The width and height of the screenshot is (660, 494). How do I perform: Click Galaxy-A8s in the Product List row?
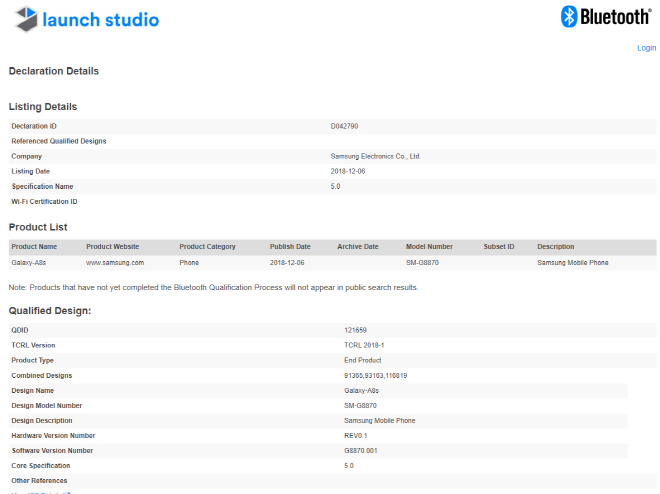pos(29,263)
